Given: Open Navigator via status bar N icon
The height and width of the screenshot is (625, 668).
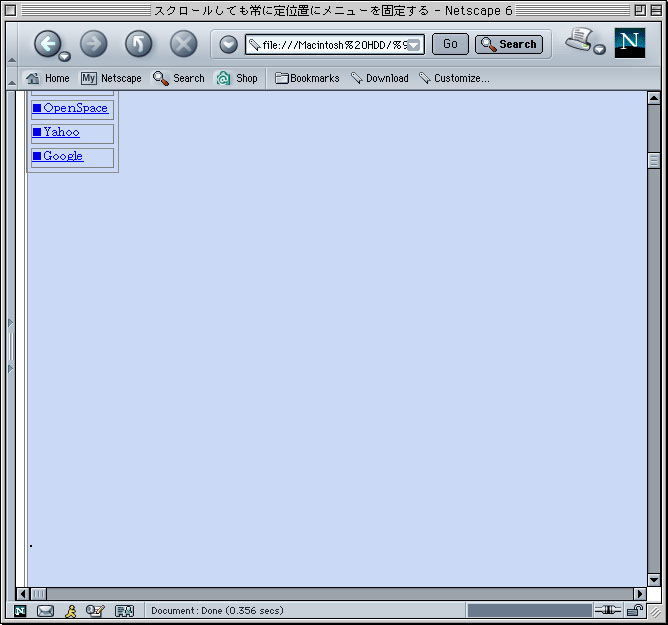Looking at the screenshot, I should pos(20,611).
